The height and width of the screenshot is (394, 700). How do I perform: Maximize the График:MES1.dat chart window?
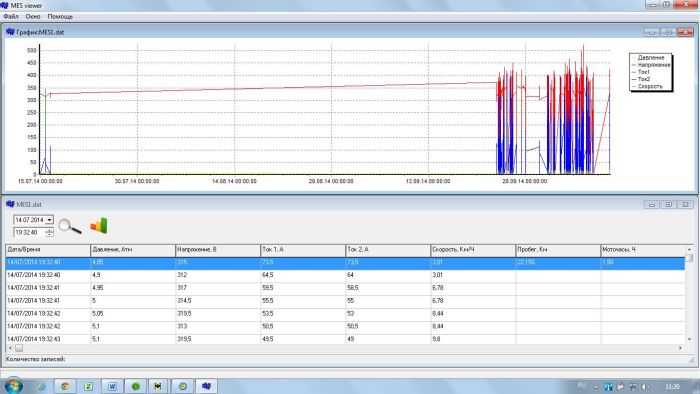[x=668, y=32]
